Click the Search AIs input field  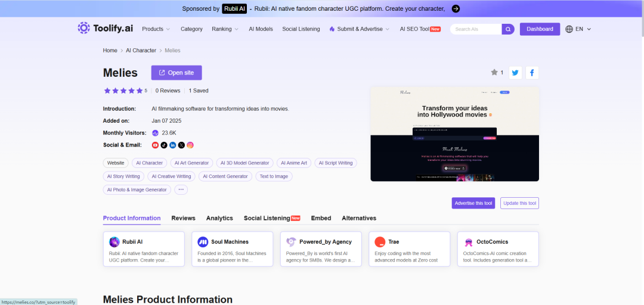(476, 29)
